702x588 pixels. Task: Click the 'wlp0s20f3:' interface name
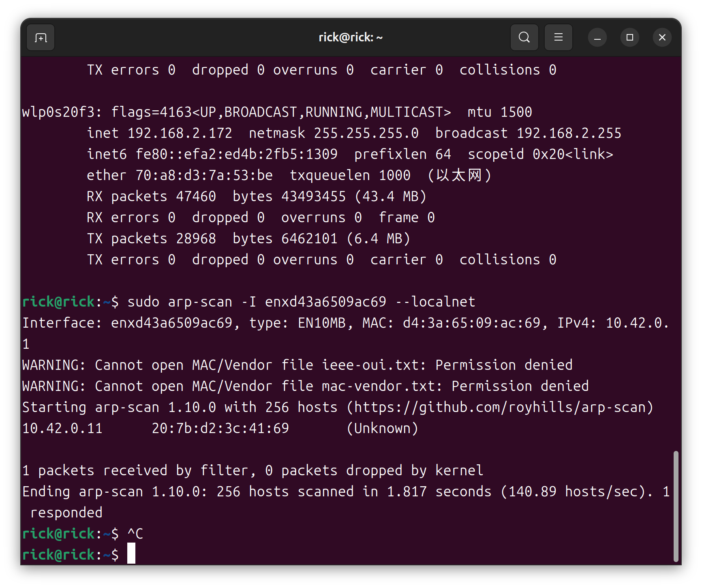point(62,112)
